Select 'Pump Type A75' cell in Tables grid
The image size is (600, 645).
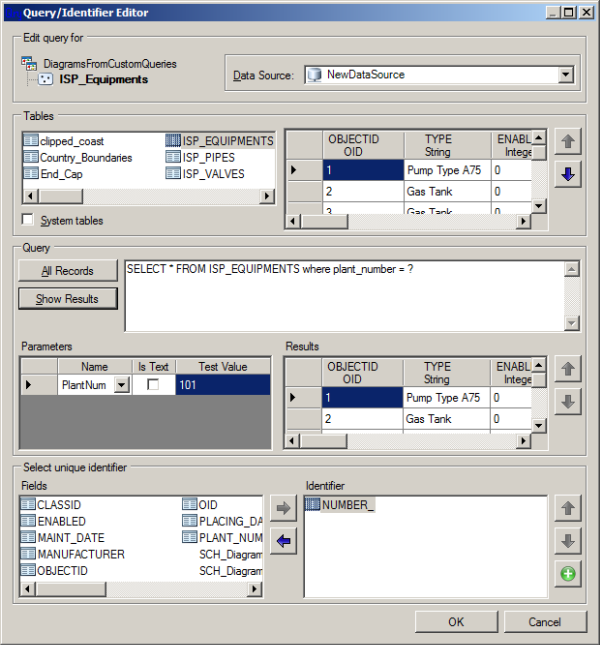pyautogui.click(x=447, y=170)
